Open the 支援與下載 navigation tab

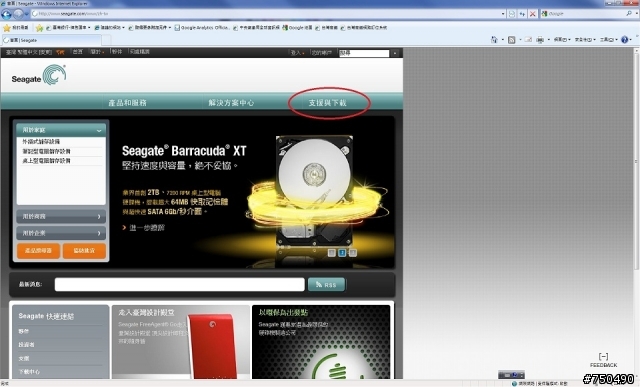[327, 103]
